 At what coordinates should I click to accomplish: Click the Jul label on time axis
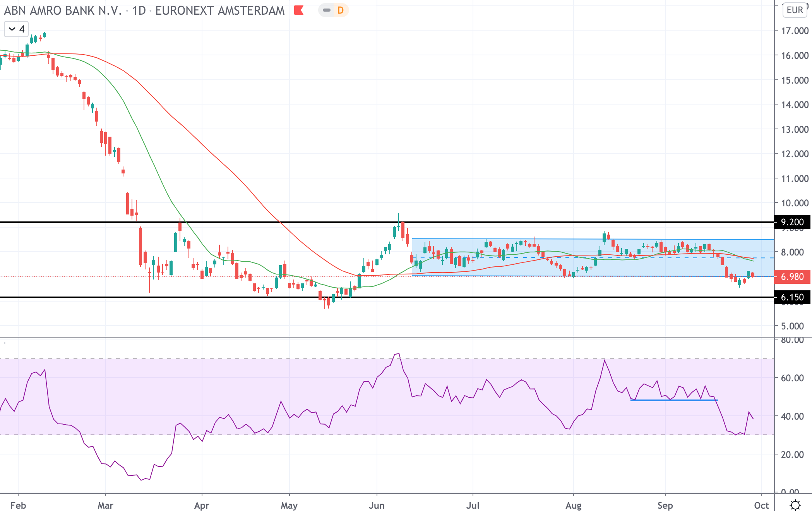[x=473, y=505]
